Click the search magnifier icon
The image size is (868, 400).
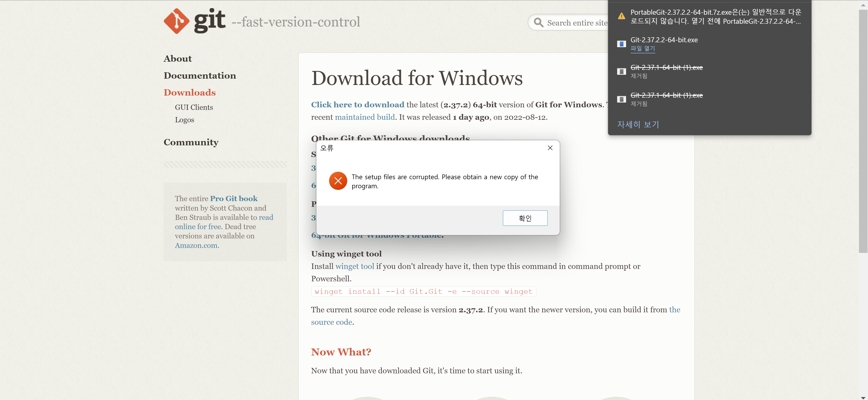pos(538,23)
